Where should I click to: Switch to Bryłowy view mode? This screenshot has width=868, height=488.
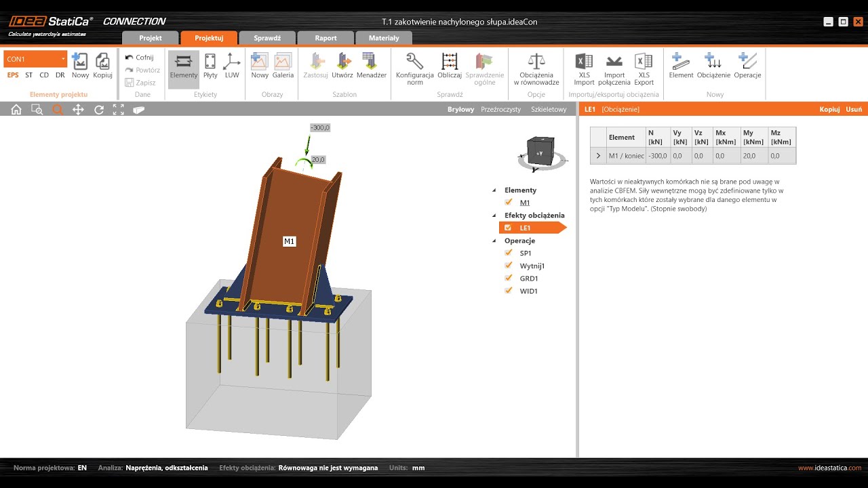(461, 109)
